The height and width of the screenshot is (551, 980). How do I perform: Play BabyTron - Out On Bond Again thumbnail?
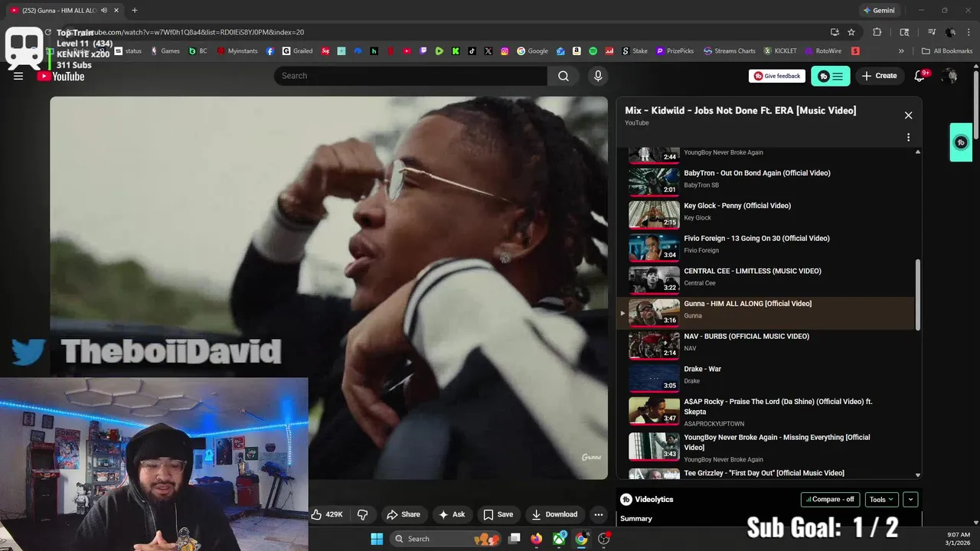pyautogui.click(x=654, y=181)
